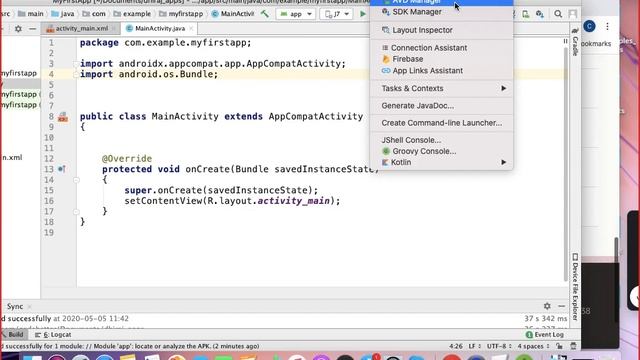Click the main breadcrumb folder

[x=31, y=14]
